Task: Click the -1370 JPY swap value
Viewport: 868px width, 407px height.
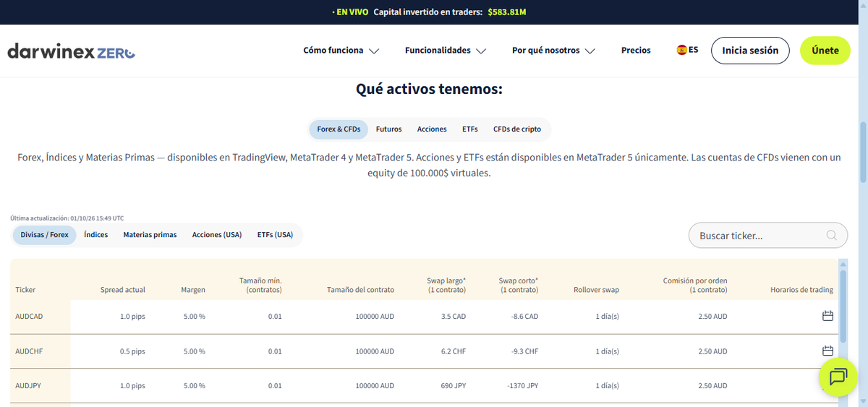Action: (x=523, y=386)
